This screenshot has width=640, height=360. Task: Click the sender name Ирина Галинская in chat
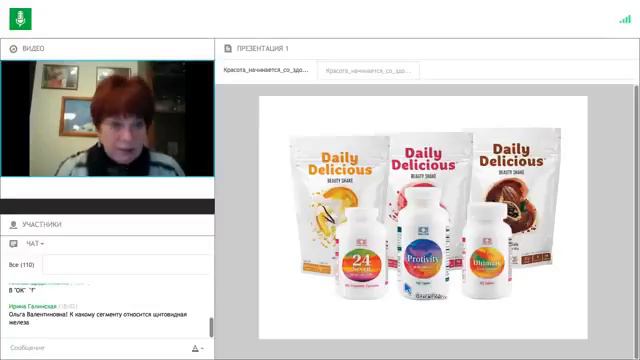[x=33, y=306]
